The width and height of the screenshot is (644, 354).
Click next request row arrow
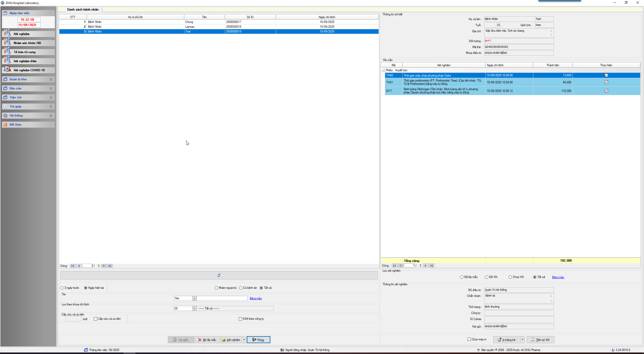426,265
